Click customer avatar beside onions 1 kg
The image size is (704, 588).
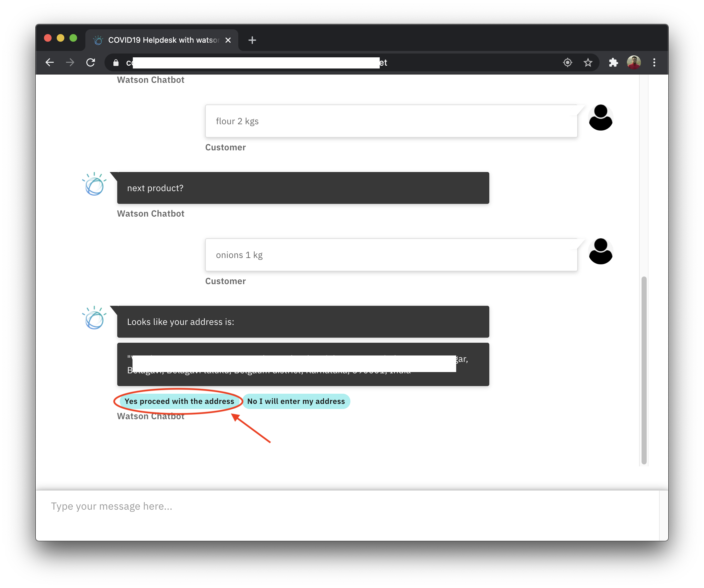pyautogui.click(x=600, y=251)
